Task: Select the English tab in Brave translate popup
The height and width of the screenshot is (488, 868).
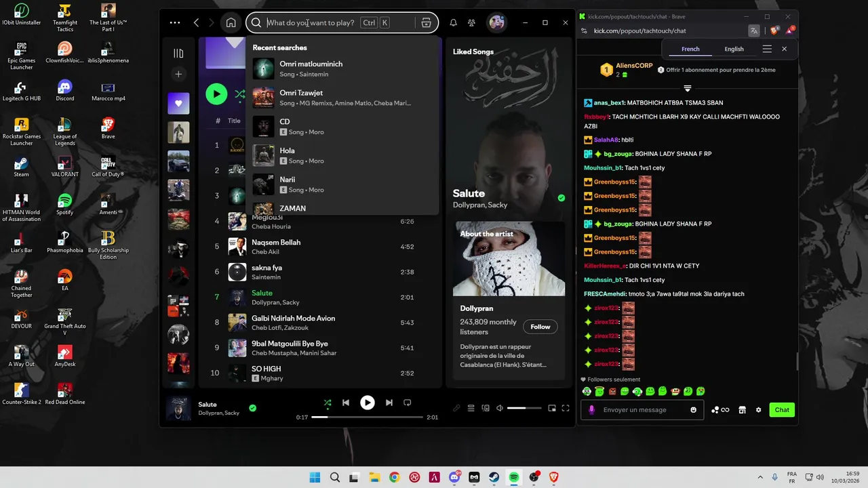Action: 734,49
